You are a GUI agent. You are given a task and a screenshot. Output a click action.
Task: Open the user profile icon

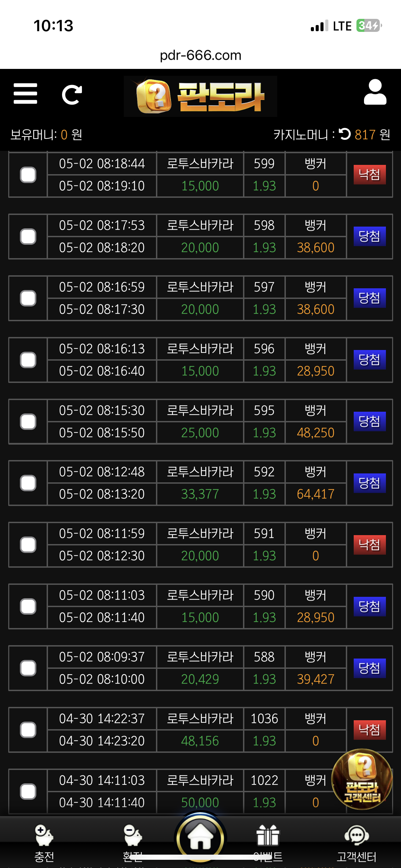pos(375,93)
